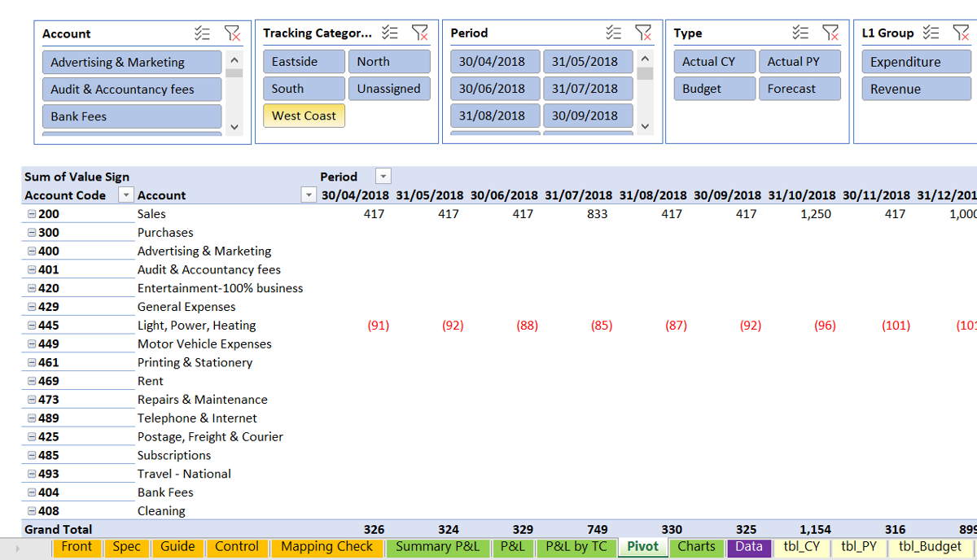Toggle multi-select in the Account slicer
The height and width of the screenshot is (560, 977).
(x=202, y=33)
